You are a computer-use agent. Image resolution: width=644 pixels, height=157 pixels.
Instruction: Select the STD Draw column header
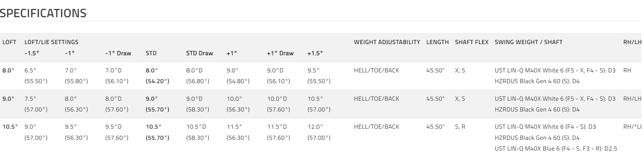click(199, 53)
